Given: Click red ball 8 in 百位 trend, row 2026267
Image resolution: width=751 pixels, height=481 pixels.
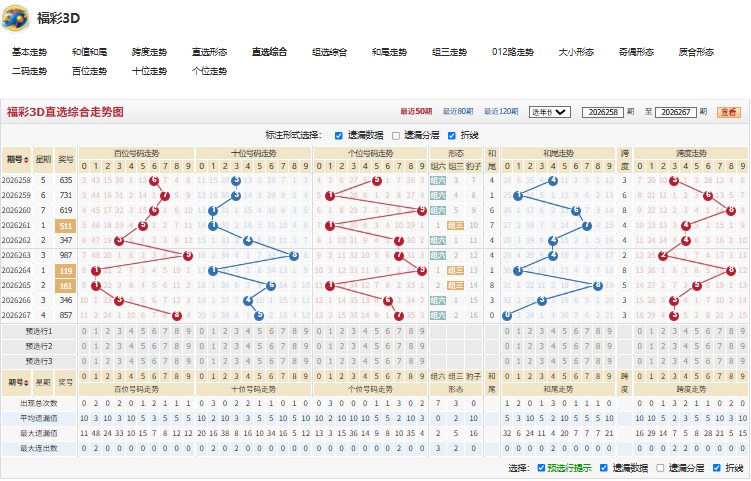Looking at the screenshot, I should [177, 315].
